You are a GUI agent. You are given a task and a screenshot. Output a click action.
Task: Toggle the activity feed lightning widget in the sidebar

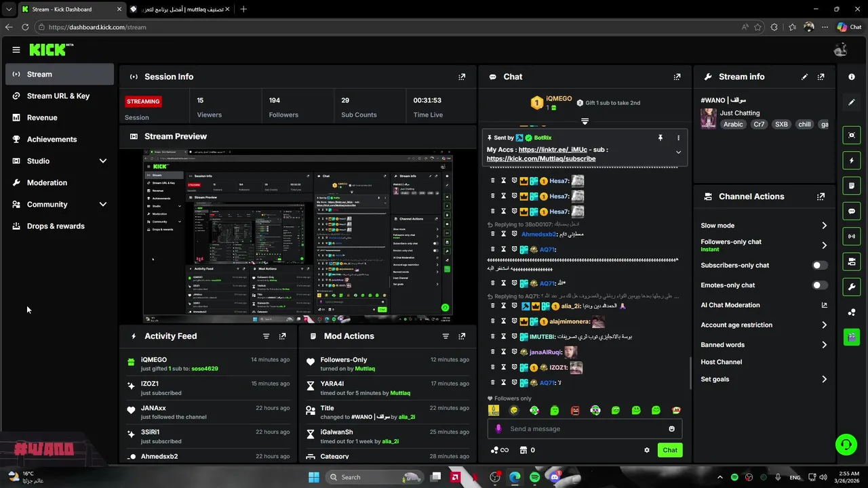pyautogui.click(x=852, y=161)
